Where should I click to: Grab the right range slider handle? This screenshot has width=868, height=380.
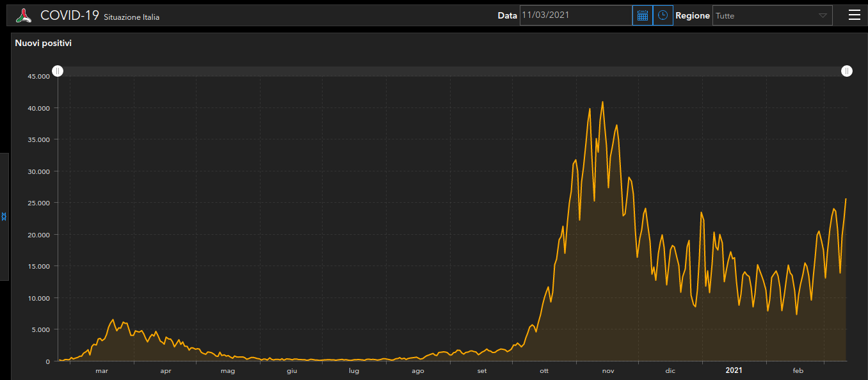[847, 71]
